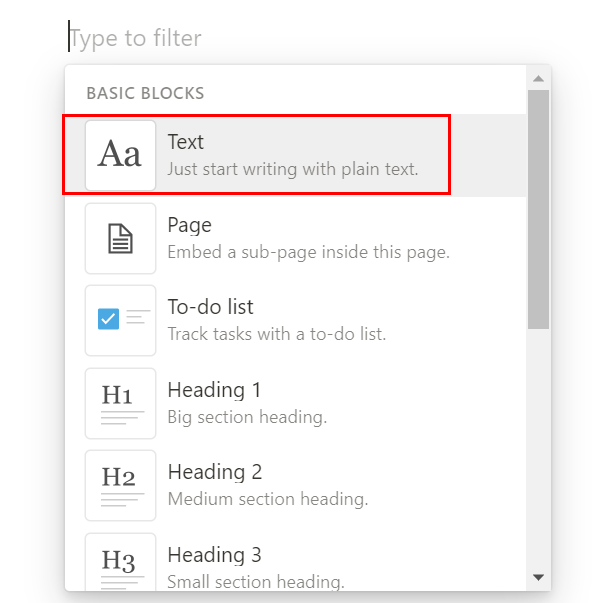
Task: Click the scrollbar down arrow
Action: (x=539, y=577)
